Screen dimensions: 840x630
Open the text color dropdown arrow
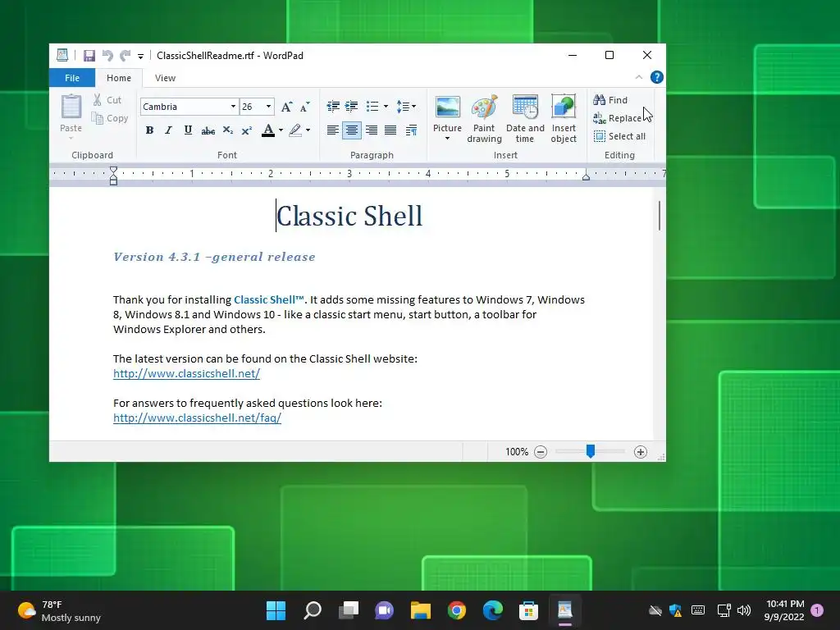point(281,130)
